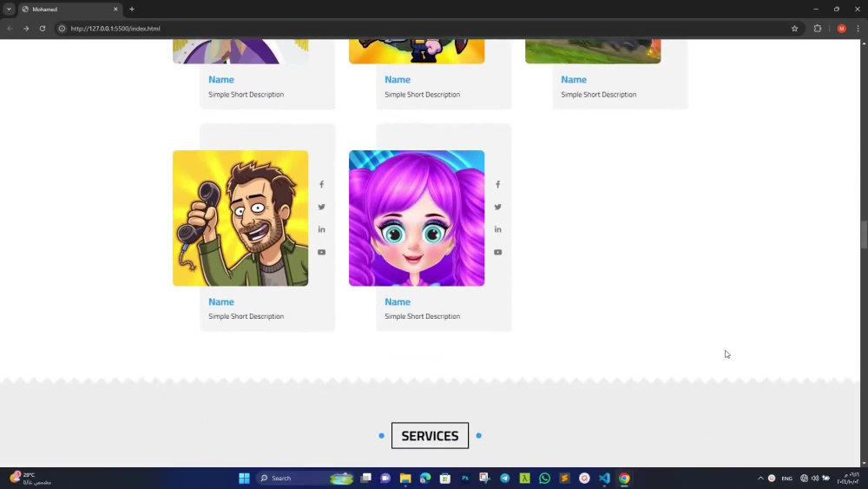Click the YouTube icon beside the purple-haired girl card
The image size is (868, 489).
click(x=497, y=252)
